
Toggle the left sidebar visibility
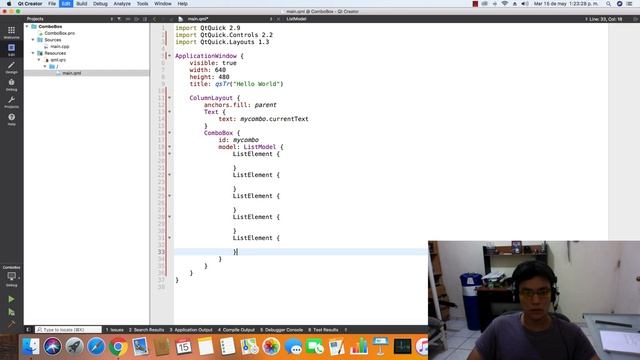[x=28, y=329]
